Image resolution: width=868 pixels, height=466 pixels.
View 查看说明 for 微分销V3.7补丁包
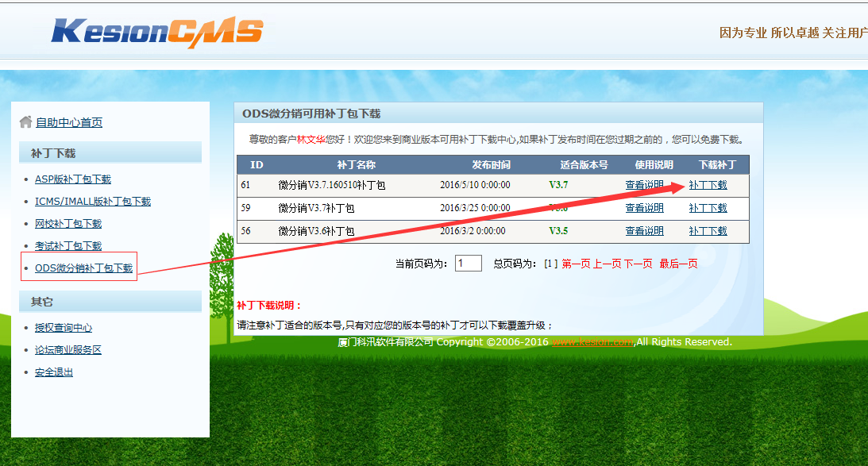644,207
